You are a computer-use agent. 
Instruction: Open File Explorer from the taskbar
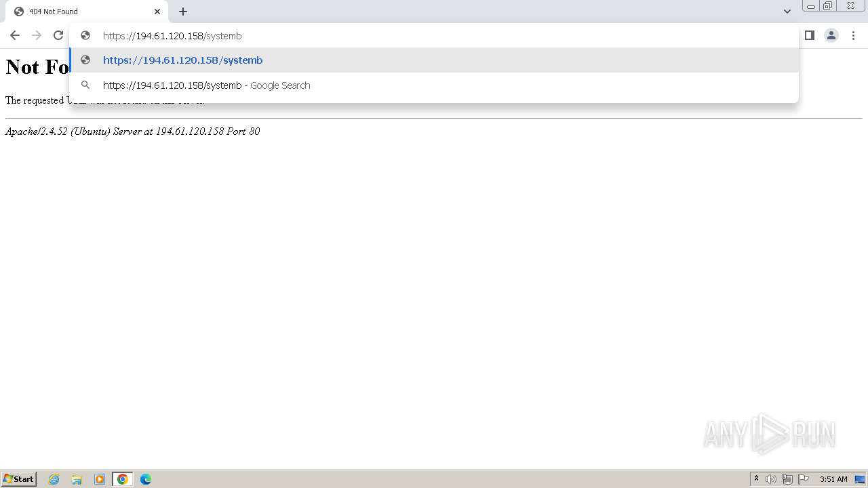(77, 479)
